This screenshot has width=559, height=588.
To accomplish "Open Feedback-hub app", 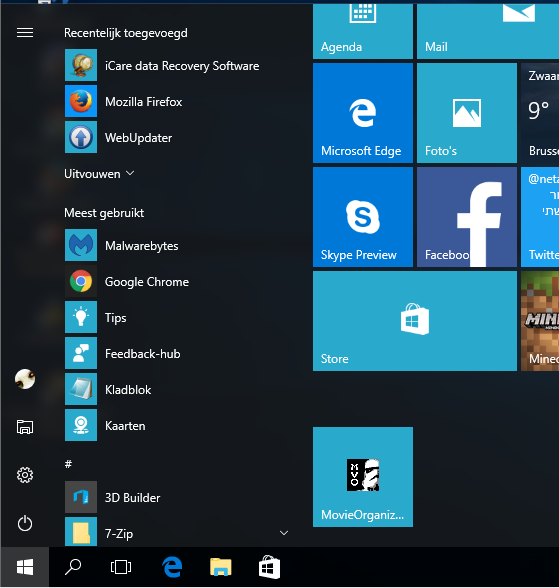I will 142,354.
